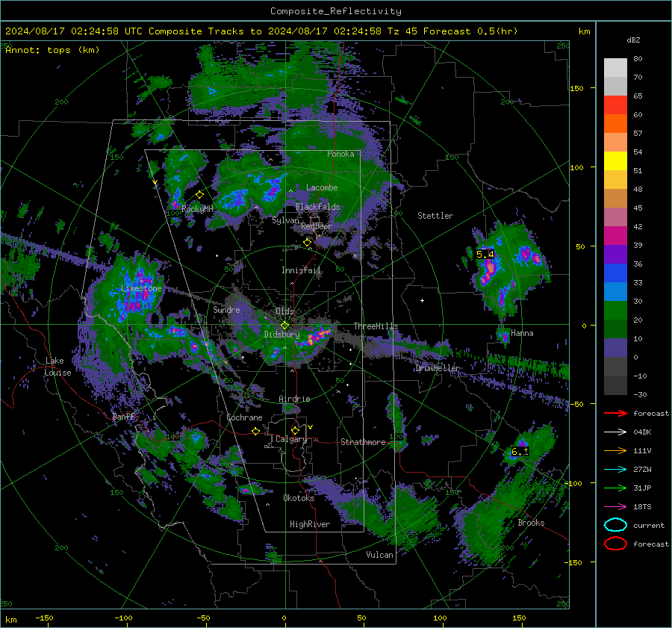672x628 pixels.
Task: Click the Brooks city label
Action: coord(531,523)
